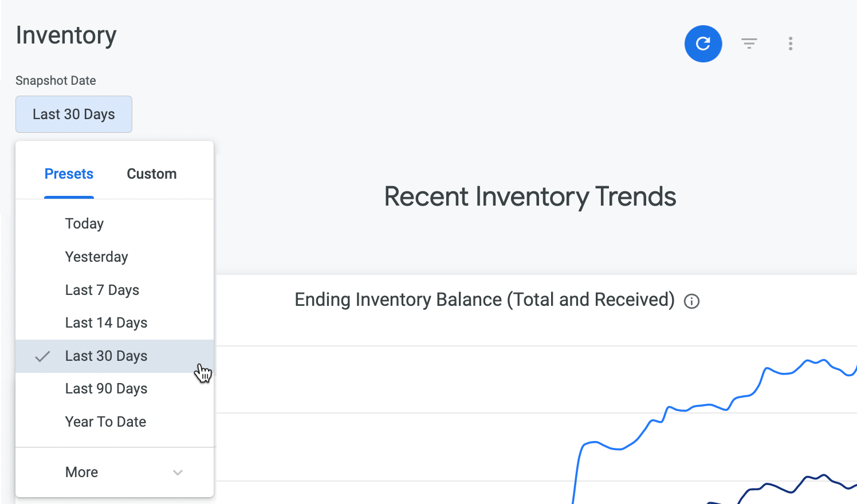Pick the Year To Date option
The image size is (857, 504).
pyautogui.click(x=105, y=422)
